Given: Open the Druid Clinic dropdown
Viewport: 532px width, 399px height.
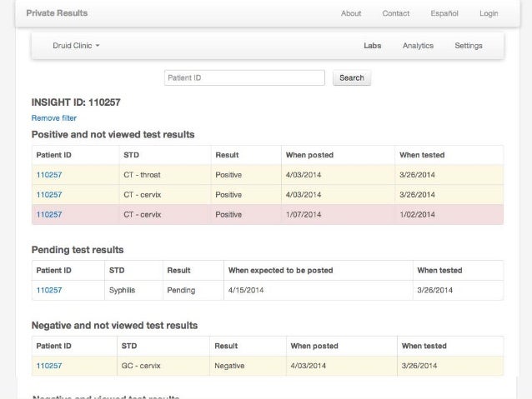Looking at the screenshot, I should 76,46.
